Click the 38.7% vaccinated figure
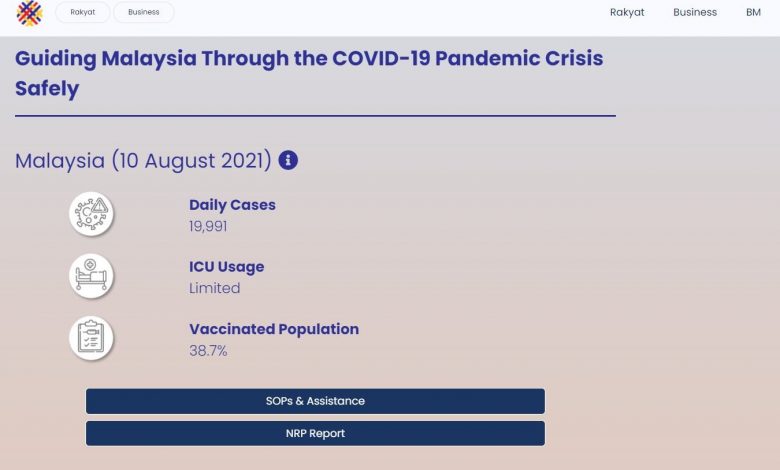Image resolution: width=780 pixels, height=470 pixels. (207, 350)
